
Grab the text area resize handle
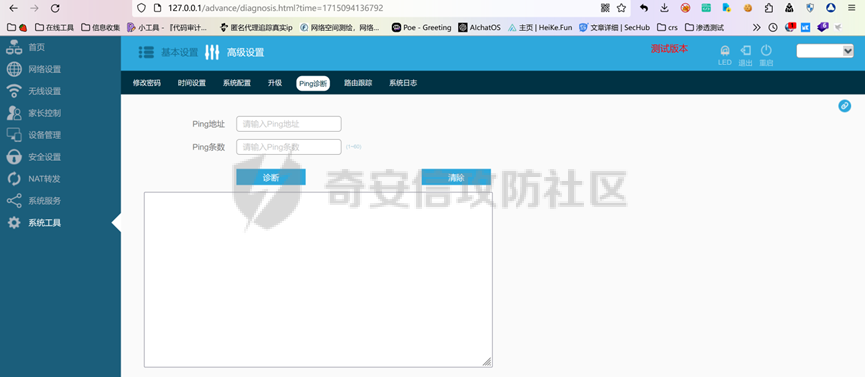[x=487, y=362]
